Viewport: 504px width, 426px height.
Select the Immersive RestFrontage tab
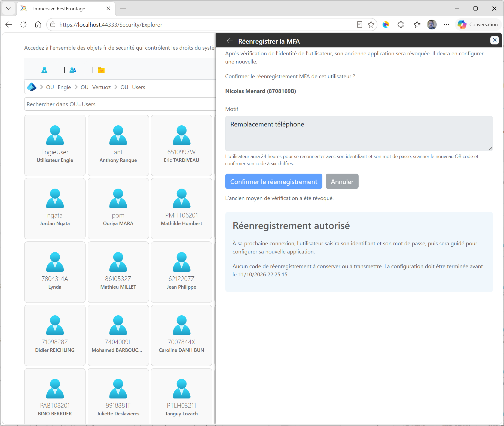pos(66,8)
